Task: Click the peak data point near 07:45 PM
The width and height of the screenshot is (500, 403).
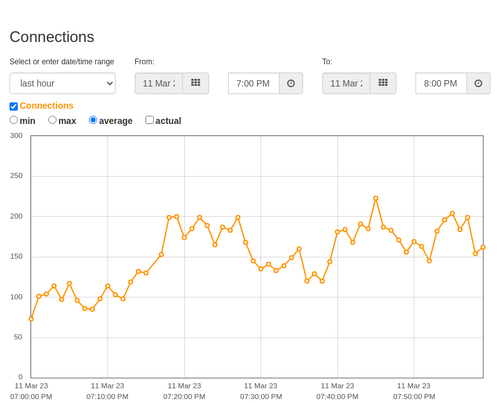Action: 376,198
